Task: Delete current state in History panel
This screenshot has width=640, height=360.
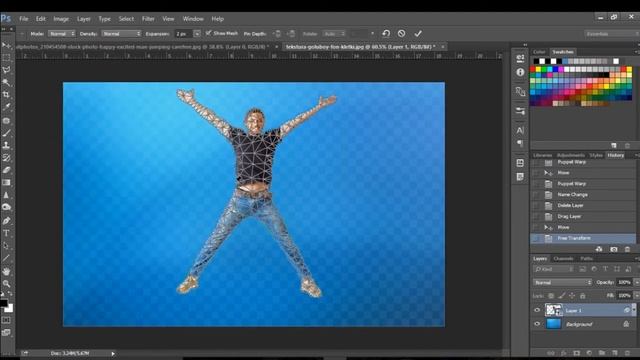Action: (x=627, y=249)
